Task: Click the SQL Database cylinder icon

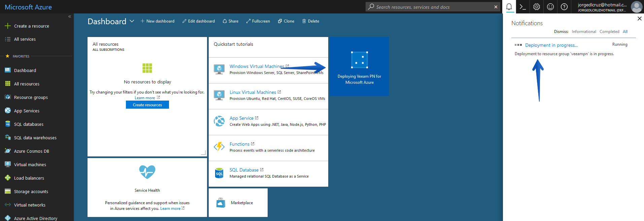Action: click(219, 173)
